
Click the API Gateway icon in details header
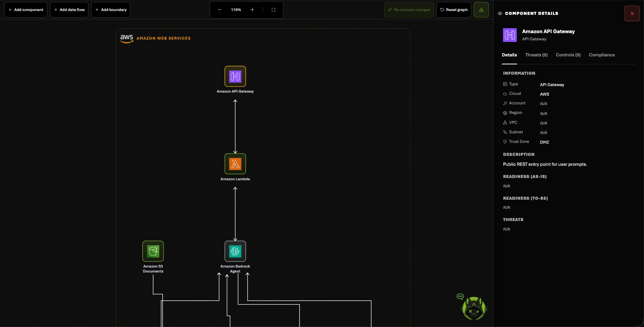(x=510, y=35)
